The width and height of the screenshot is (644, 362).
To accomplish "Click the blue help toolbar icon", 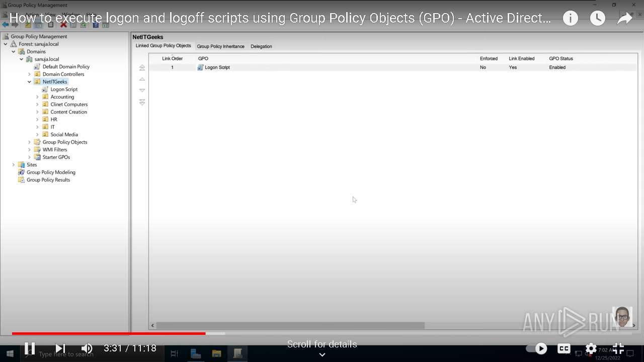I will pos(96,24).
